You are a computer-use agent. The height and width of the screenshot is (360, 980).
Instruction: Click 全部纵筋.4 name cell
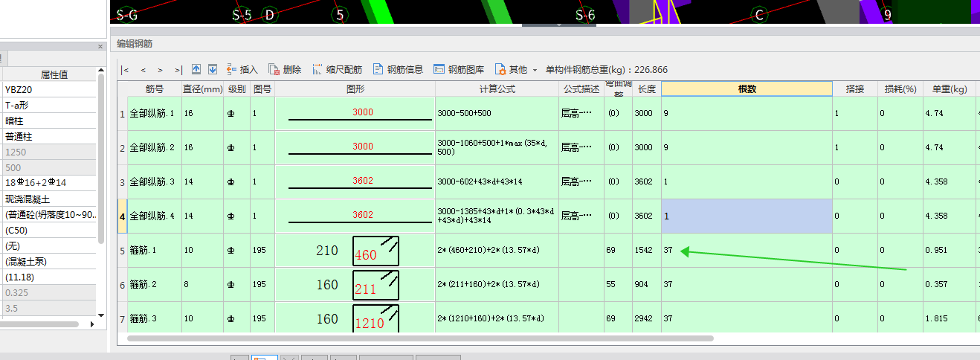point(154,216)
